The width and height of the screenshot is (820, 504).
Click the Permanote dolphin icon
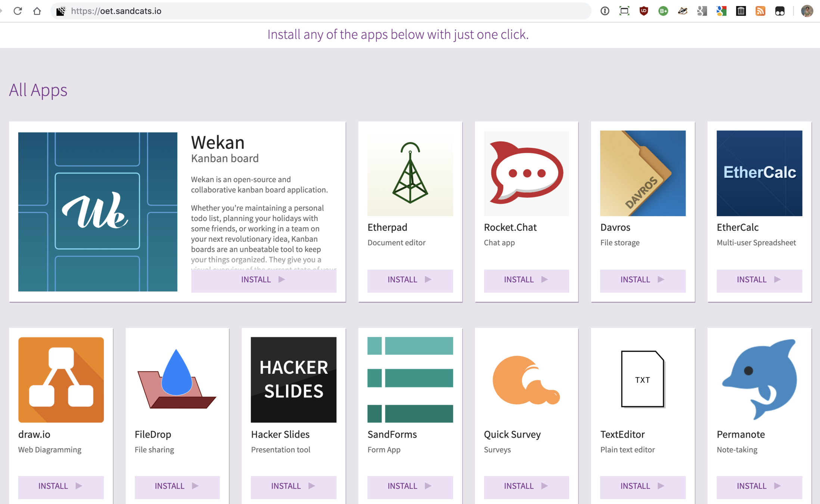[x=759, y=380]
